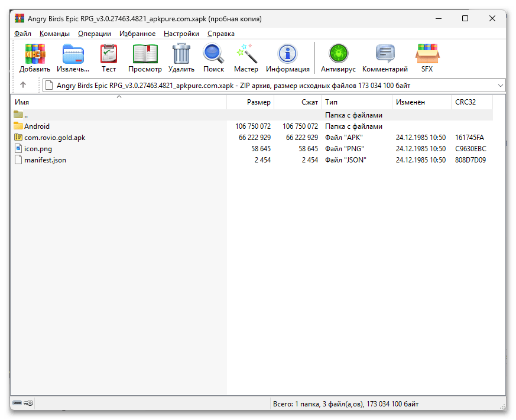Run the Тест archive test tool

[x=109, y=54]
